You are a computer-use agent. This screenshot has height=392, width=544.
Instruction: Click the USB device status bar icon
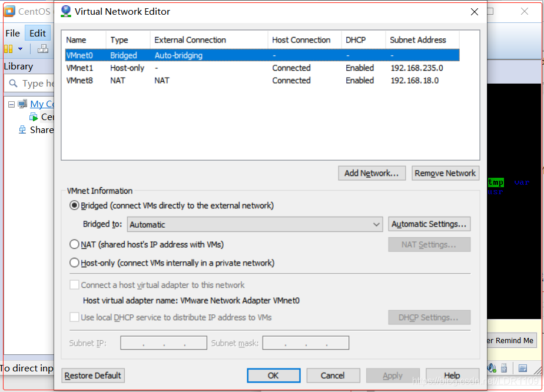504,368
